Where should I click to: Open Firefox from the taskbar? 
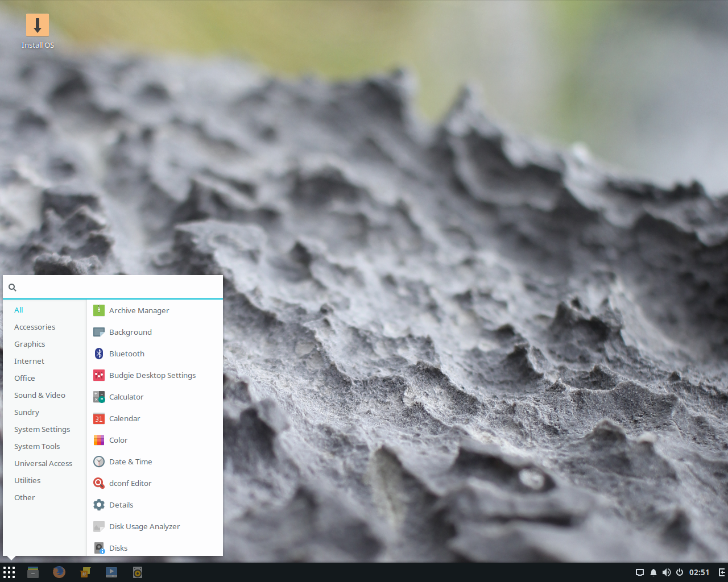tap(59, 572)
